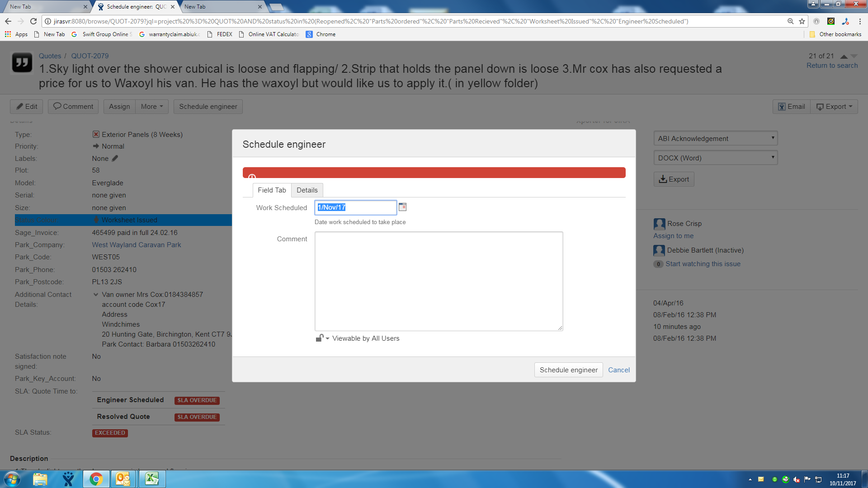Click the browser zoom magnifier icon

(790, 21)
